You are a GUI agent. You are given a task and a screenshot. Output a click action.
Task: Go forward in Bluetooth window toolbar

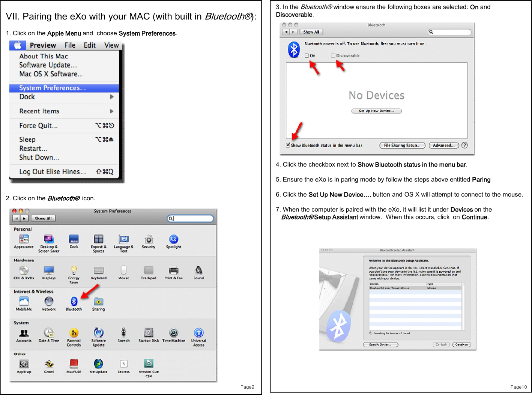pos(293,32)
